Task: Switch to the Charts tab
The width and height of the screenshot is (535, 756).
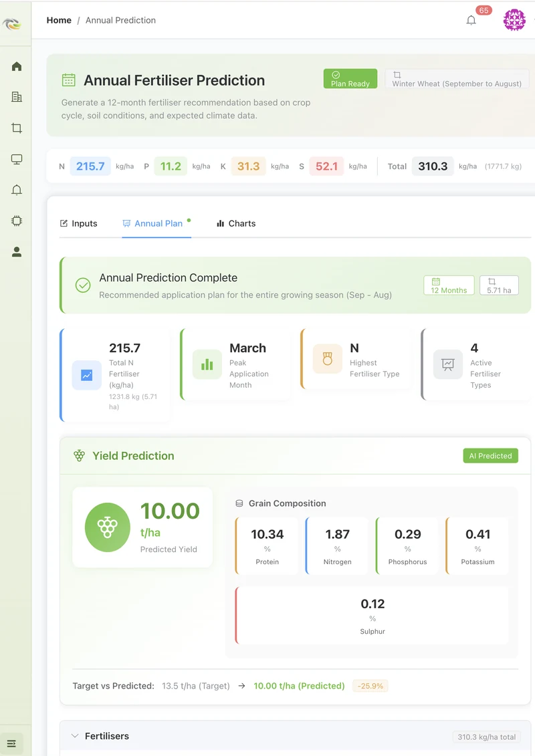Action: [236, 223]
